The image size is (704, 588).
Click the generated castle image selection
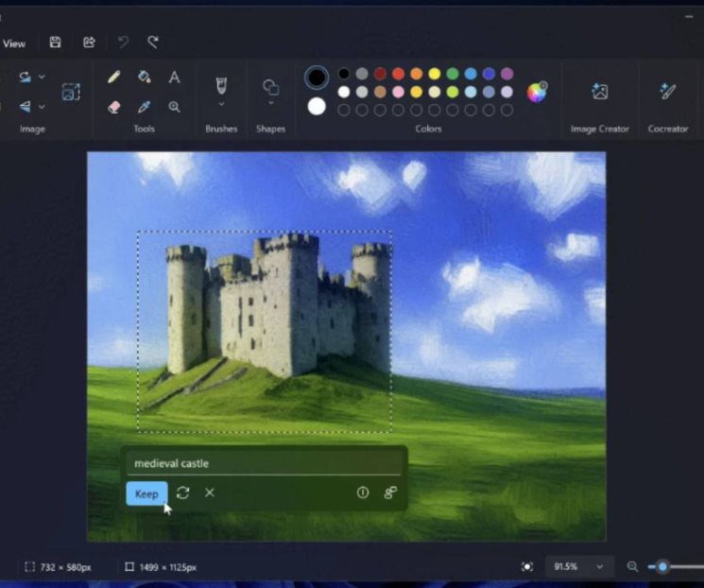tap(265, 332)
